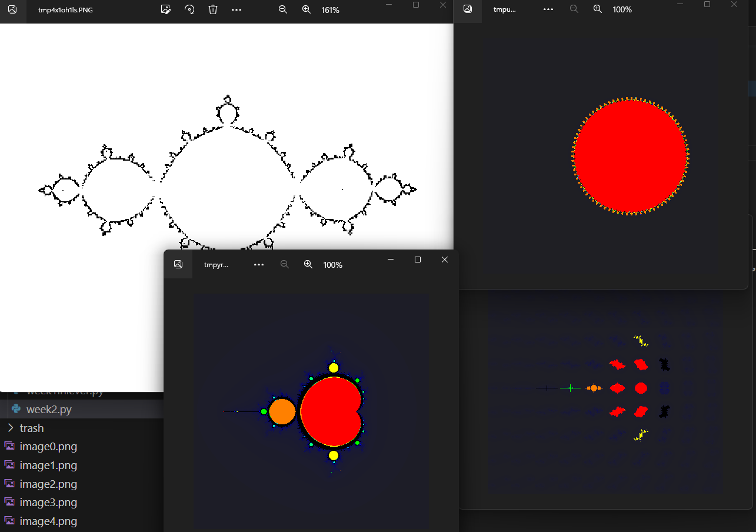Click the photo icon in the tmpyr window
The height and width of the screenshot is (532, 756).
coord(178,265)
